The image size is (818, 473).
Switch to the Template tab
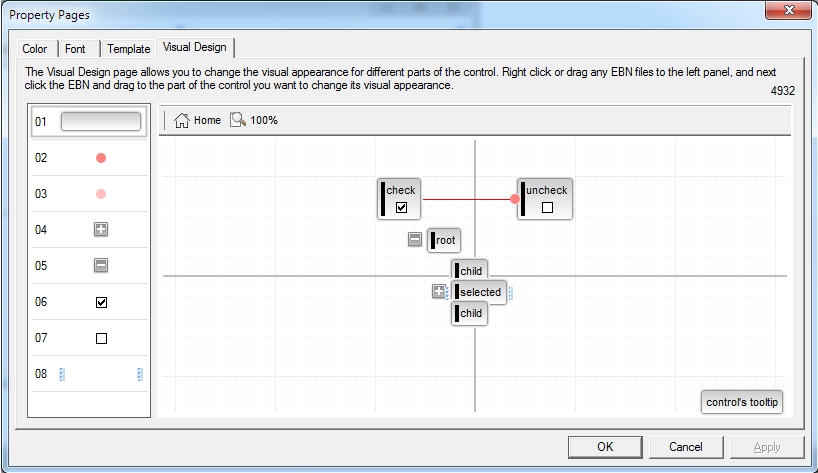click(128, 48)
